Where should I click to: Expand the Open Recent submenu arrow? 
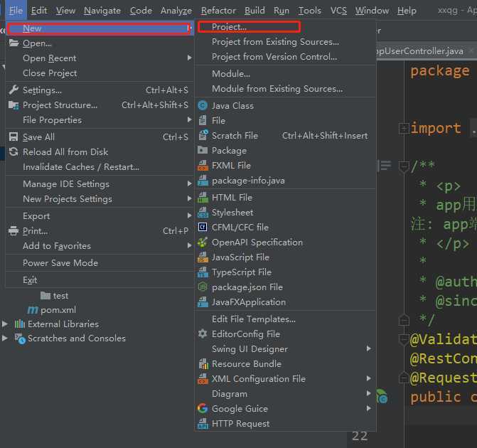(190, 58)
